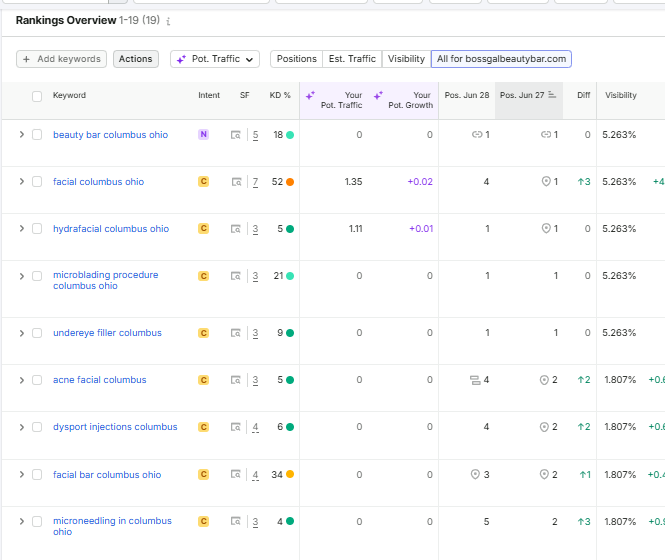Expand the acne facial columbus row
The image size is (665, 560).
pos(22,380)
